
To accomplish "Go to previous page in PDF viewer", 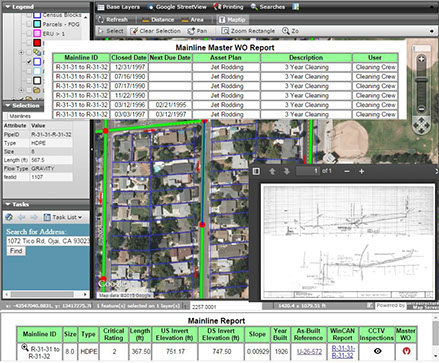I will (272, 171).
